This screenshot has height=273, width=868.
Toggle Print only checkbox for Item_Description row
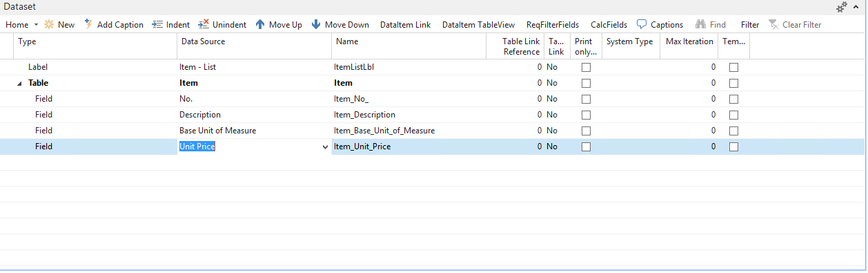pyautogui.click(x=586, y=115)
